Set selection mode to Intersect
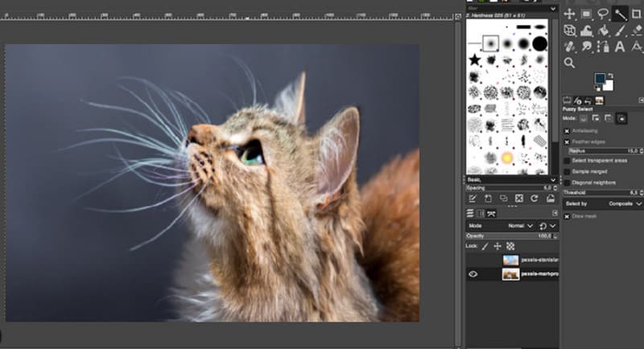 click(621, 118)
